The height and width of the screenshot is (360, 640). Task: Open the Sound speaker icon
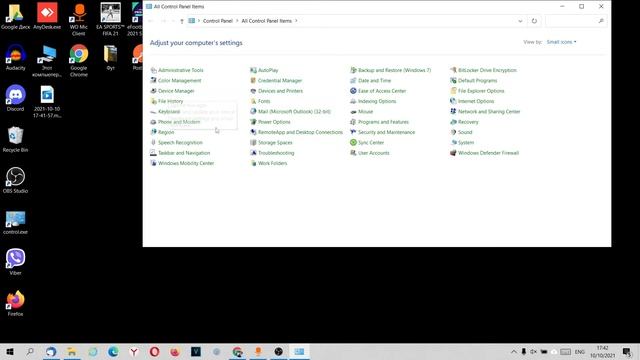453,132
